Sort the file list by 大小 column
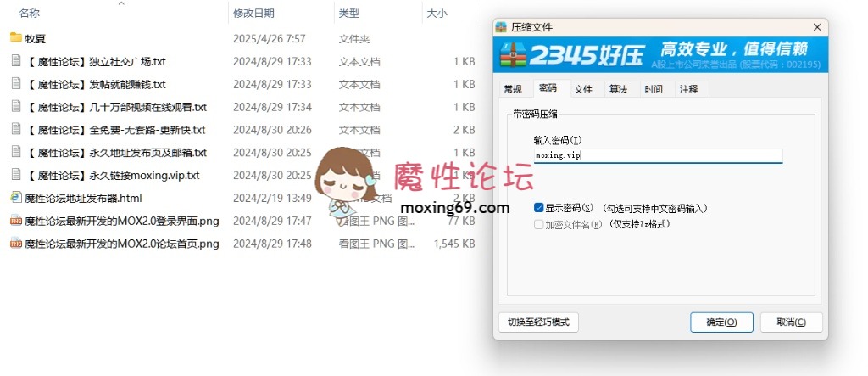Viewport: 868px width, 376px height. coord(437,14)
